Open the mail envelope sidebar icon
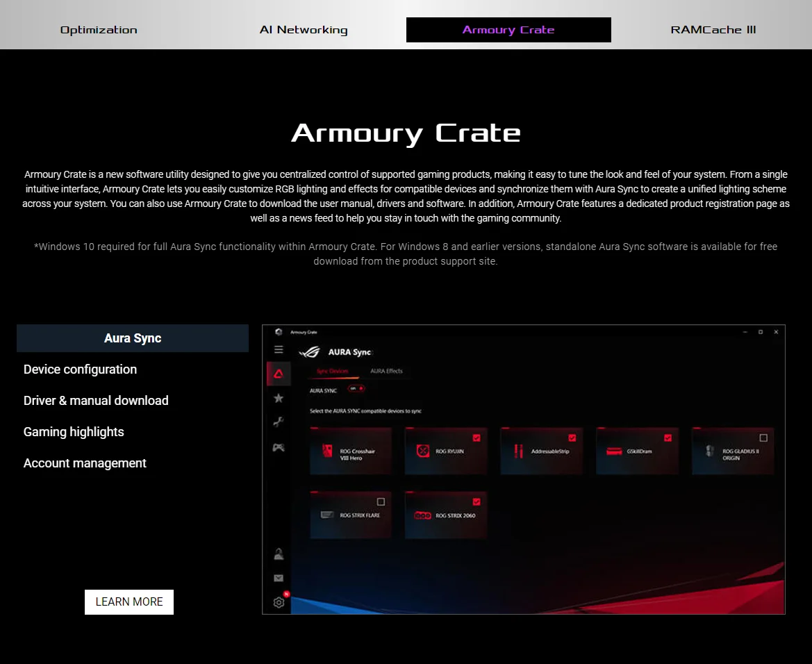This screenshot has width=812, height=664. tap(279, 578)
